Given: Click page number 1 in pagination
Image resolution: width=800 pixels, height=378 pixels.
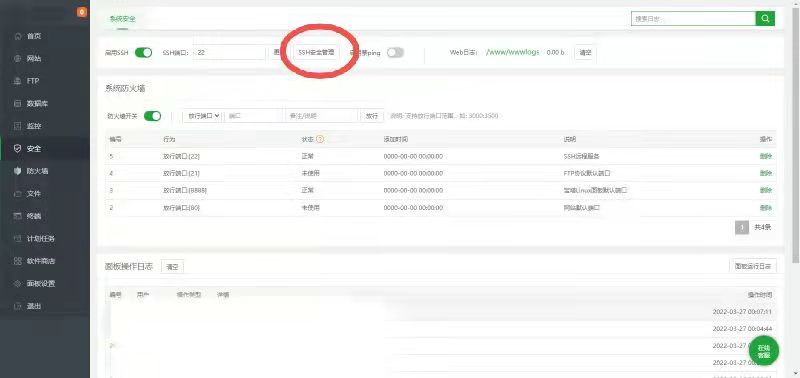Looking at the screenshot, I should coord(742,227).
